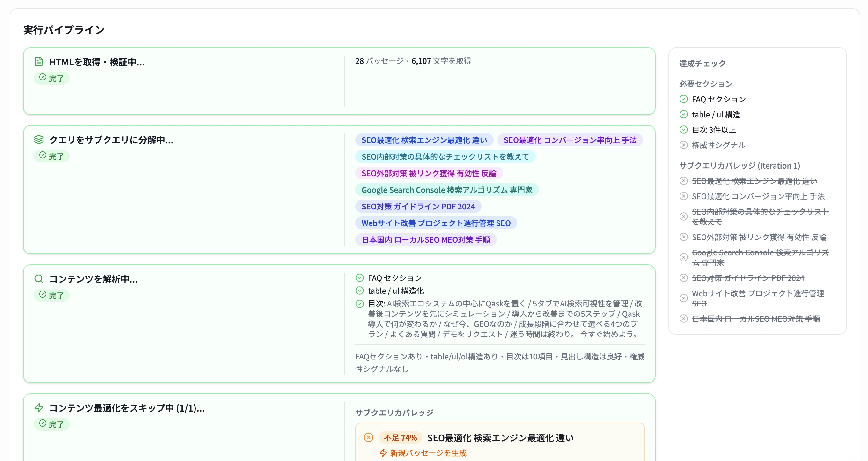Click the lightning icon on コンテンツ最適化をスキップ中 stage
Viewport: 868px width, 461px height.
click(39, 408)
